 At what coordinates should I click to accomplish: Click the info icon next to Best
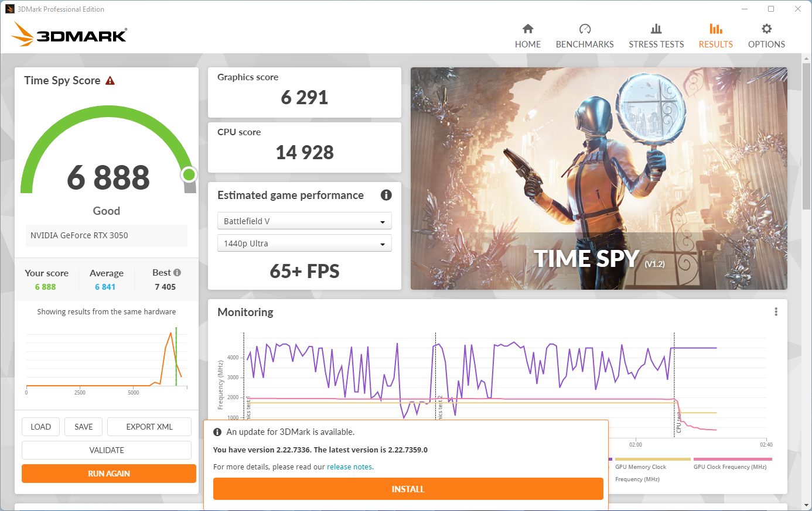click(178, 273)
